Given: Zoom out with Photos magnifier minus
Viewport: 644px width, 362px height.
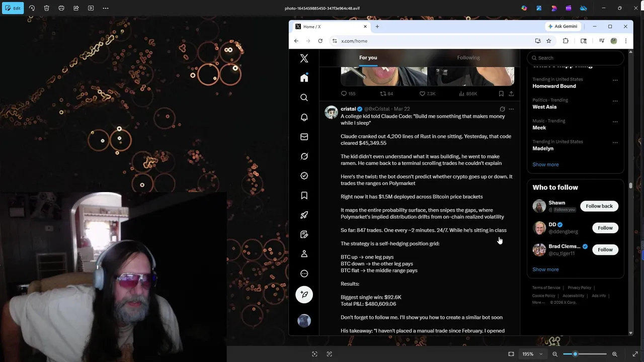Looking at the screenshot, I should pyautogui.click(x=555, y=354).
